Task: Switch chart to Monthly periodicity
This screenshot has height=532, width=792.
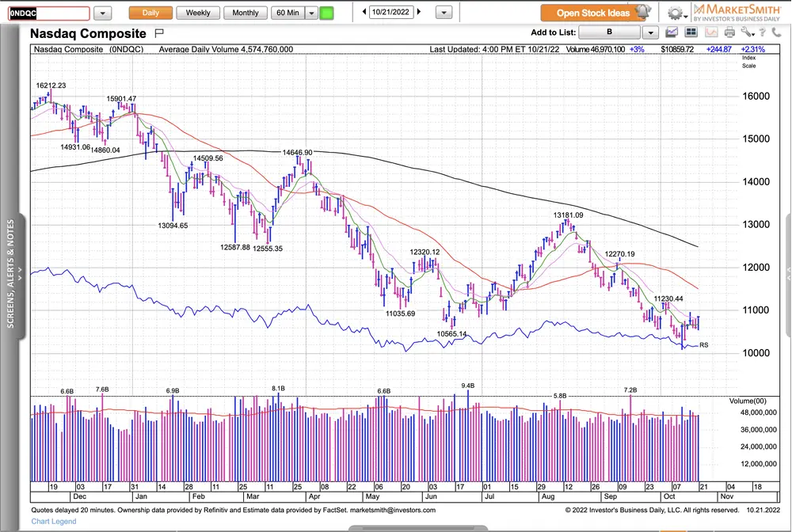Action: coord(246,13)
